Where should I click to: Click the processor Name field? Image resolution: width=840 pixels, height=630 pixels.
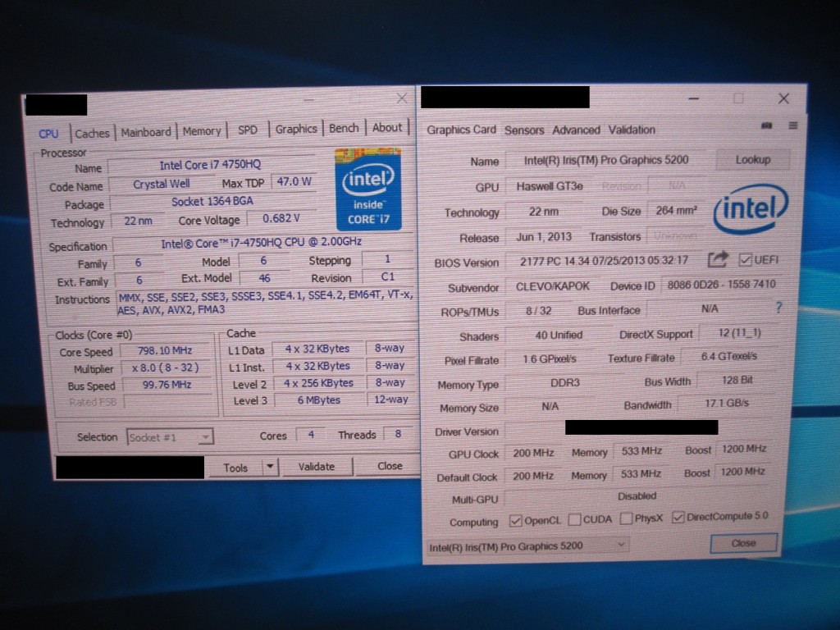(211, 165)
